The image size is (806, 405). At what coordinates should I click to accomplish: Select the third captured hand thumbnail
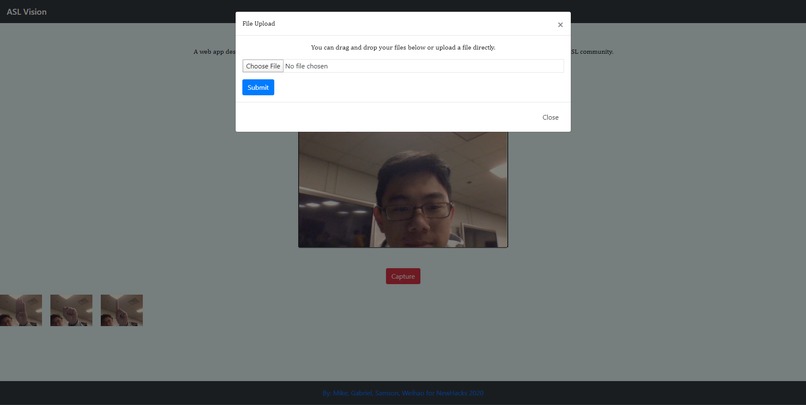tap(122, 310)
